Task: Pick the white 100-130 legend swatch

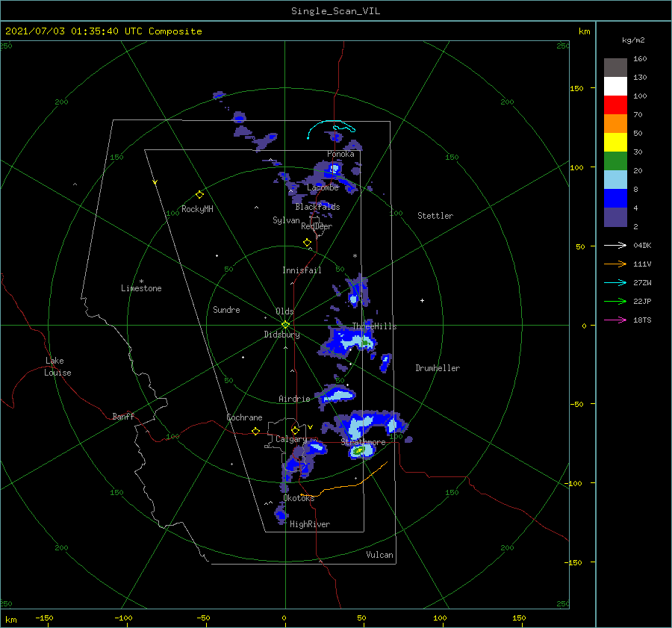Action: tap(615, 86)
